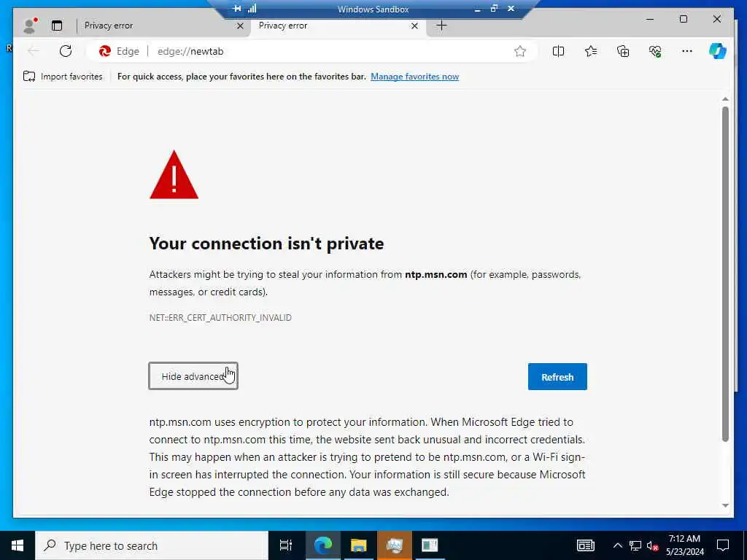Minimize the Windows Sandbox connection bar
747x560 pixels.
pos(477,9)
